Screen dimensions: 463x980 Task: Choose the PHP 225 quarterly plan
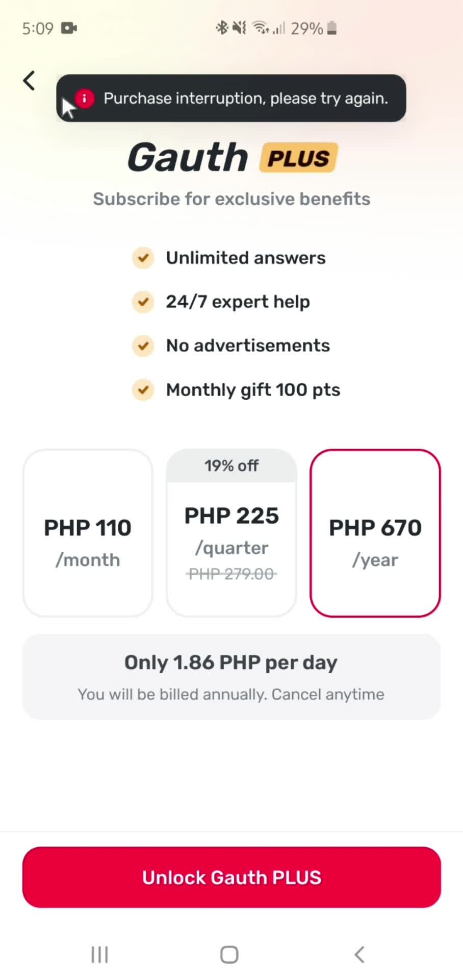pos(231,533)
